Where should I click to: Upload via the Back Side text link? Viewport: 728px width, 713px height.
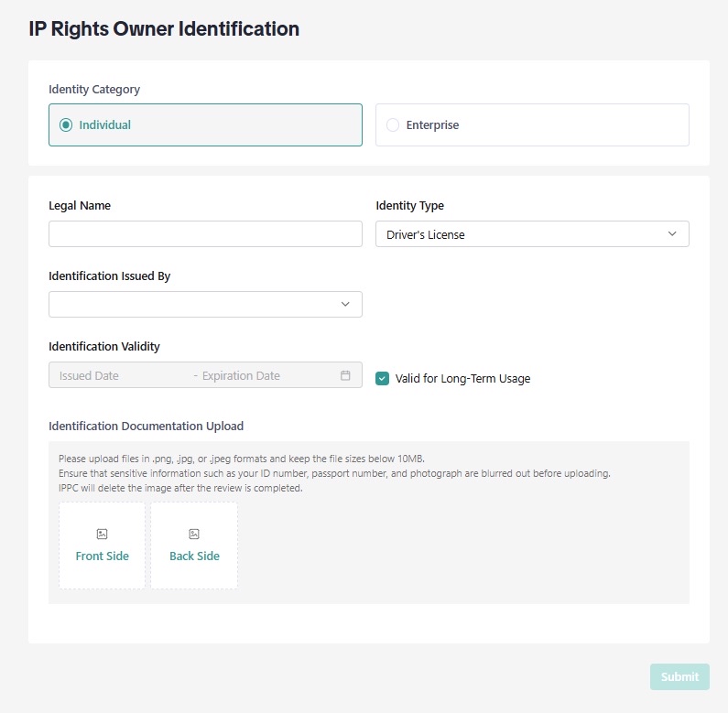[x=194, y=556]
